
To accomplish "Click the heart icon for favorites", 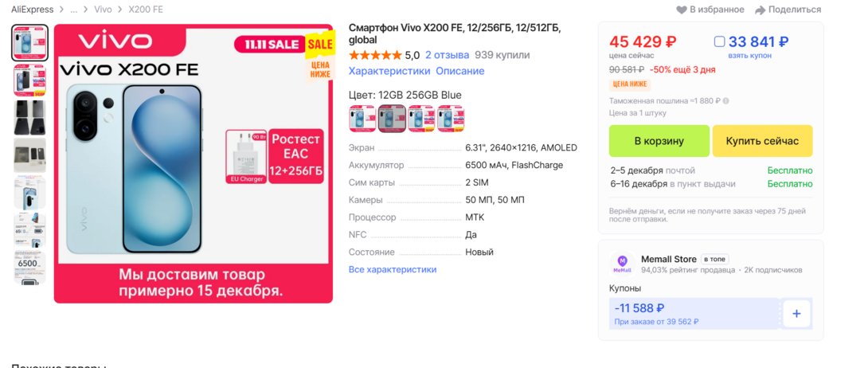I will (x=681, y=10).
